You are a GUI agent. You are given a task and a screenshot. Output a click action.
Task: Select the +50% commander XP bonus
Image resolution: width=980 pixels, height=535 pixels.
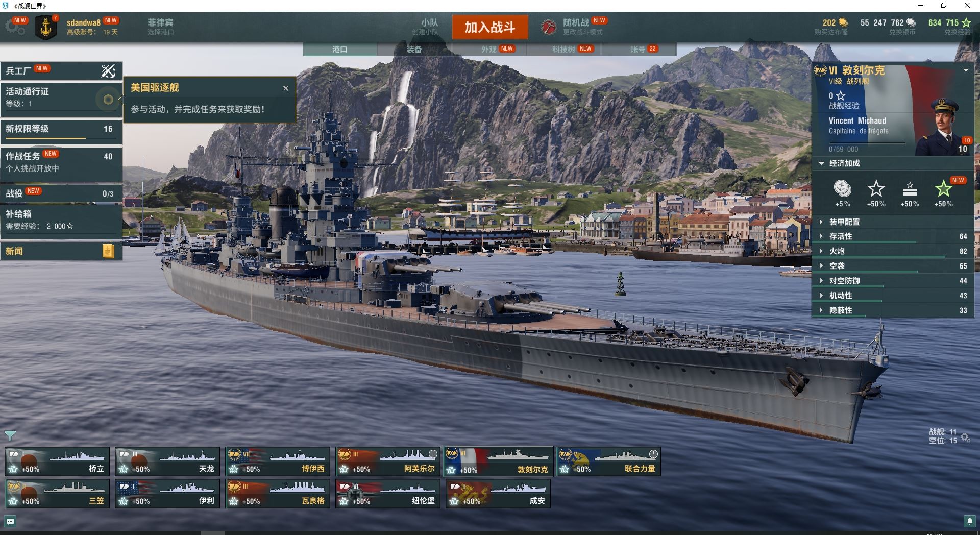click(910, 193)
